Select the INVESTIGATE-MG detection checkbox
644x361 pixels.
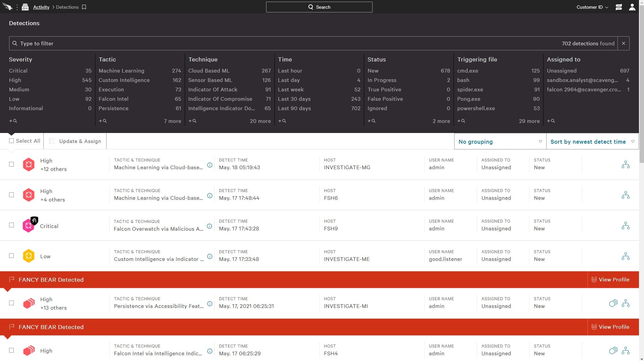pyautogui.click(x=11, y=164)
